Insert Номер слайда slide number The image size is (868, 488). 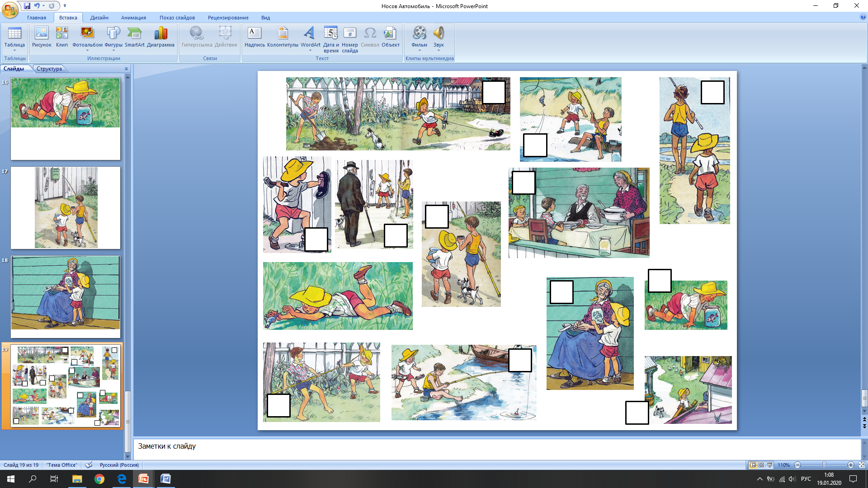tap(349, 40)
